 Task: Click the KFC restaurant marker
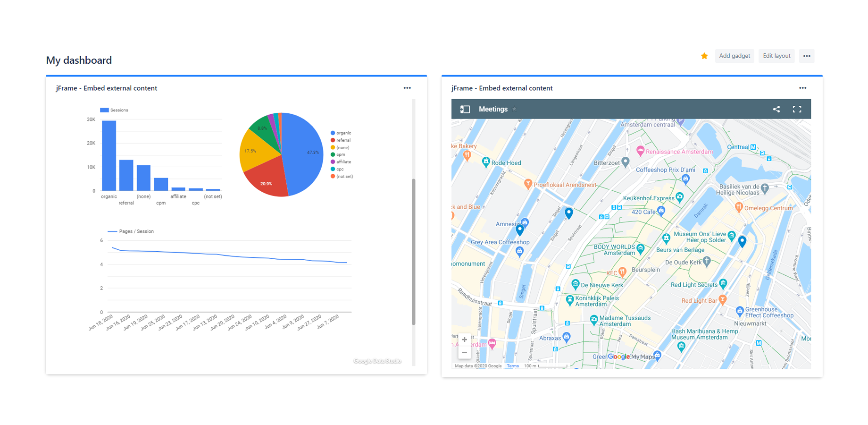[623, 272]
